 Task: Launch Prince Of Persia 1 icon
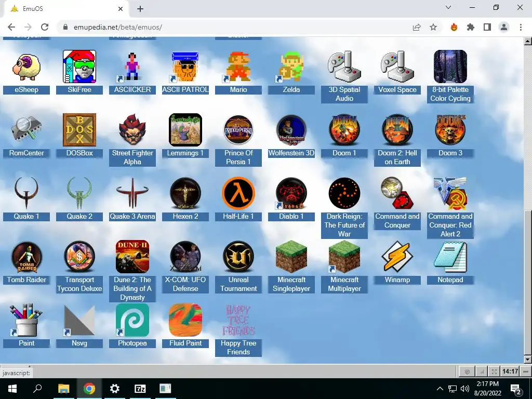(238, 130)
